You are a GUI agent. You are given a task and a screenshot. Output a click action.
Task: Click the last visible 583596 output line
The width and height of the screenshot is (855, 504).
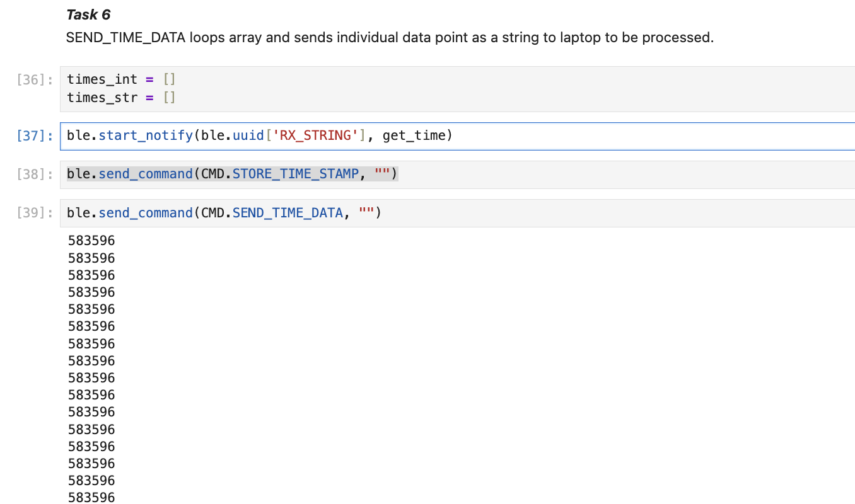[91, 498]
